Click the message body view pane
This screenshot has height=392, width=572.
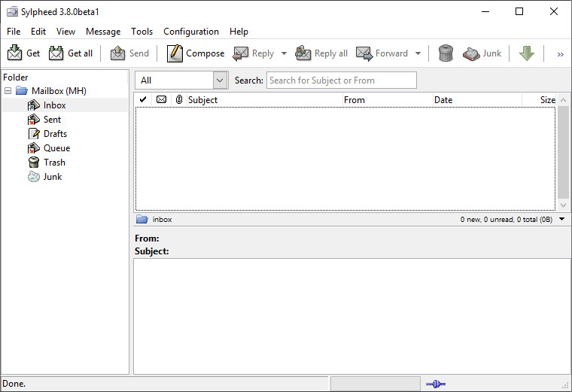[x=351, y=317]
